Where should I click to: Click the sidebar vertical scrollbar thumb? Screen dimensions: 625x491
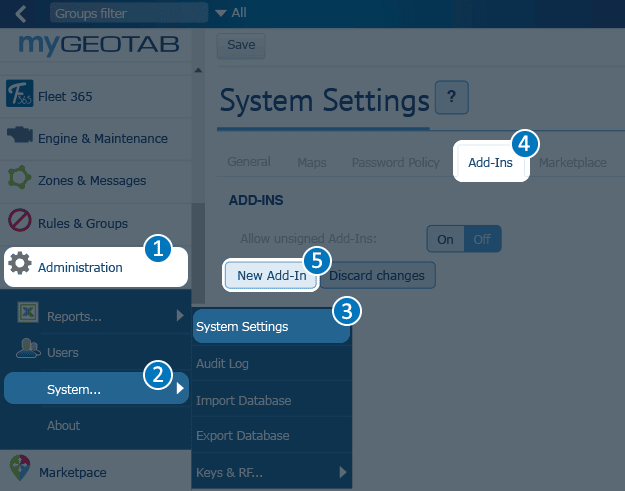point(198,253)
